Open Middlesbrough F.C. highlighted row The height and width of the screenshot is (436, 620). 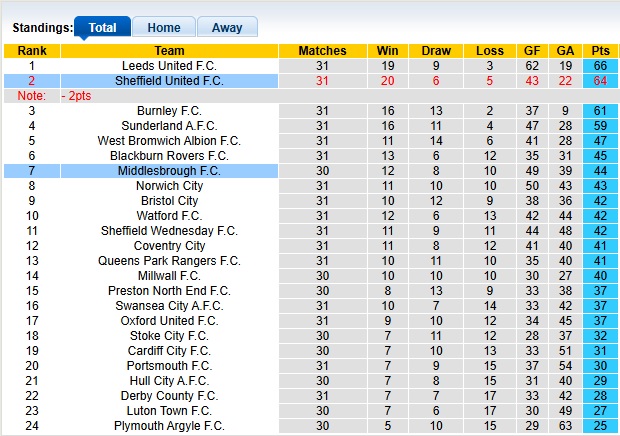click(x=169, y=171)
